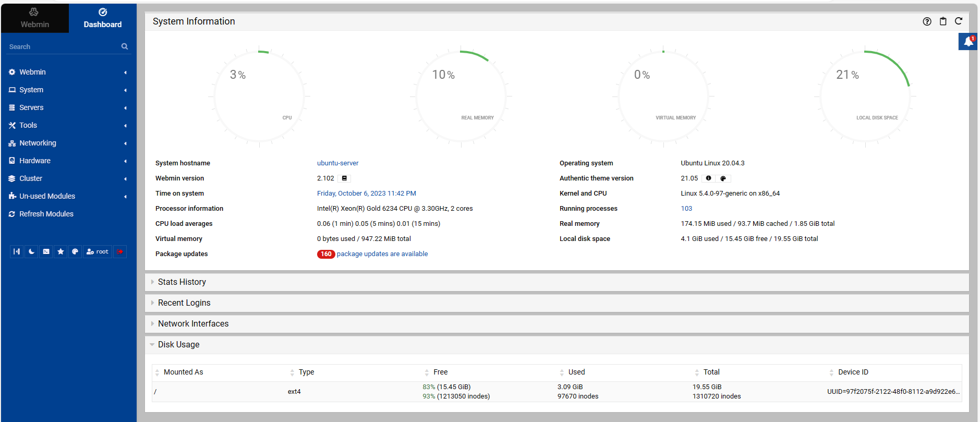
Task: Toggle the sidebar collapse button
Action: (17, 251)
